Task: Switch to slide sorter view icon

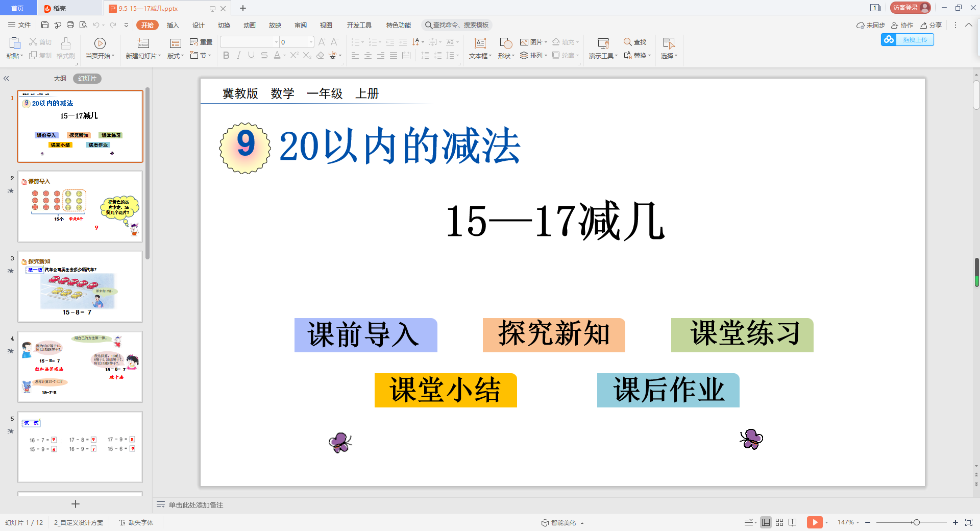Action: (x=779, y=522)
